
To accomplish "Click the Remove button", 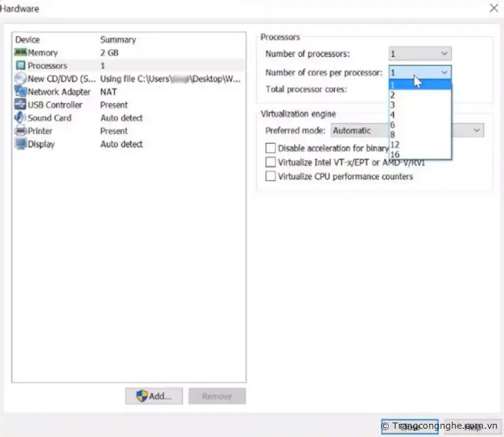I will click(217, 396).
